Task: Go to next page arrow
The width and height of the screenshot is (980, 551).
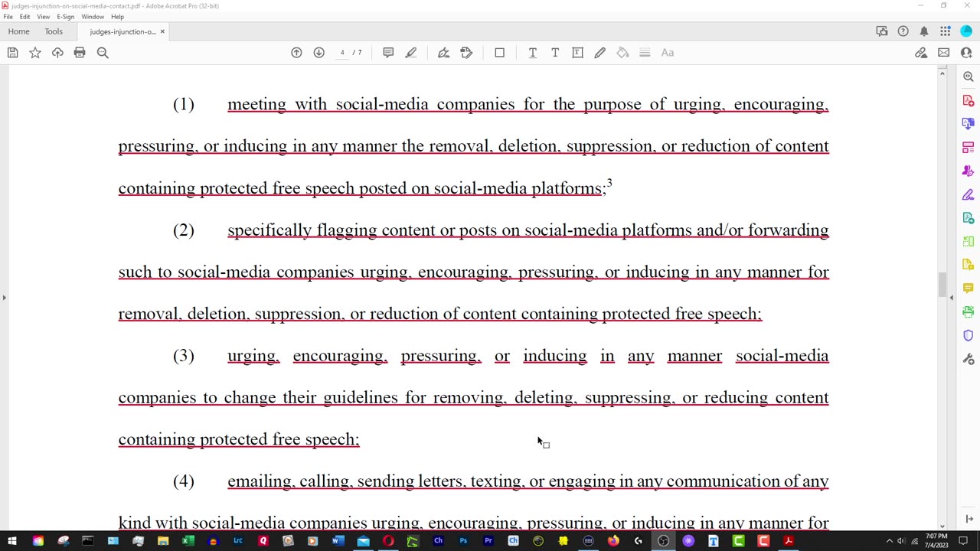Action: 318,53
